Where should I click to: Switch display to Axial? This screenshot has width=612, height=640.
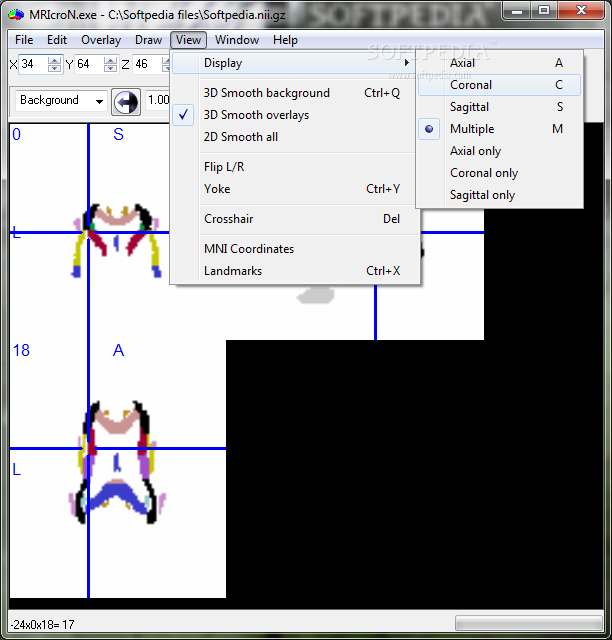pos(499,63)
